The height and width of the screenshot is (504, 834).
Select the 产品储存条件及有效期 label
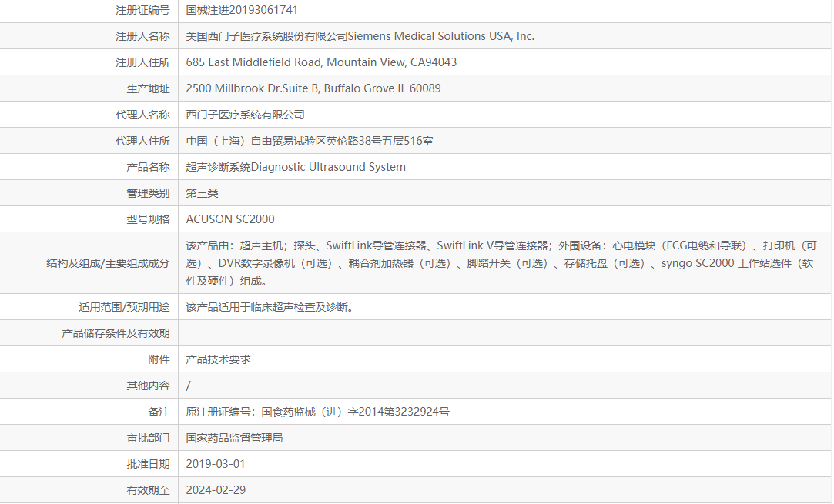(x=116, y=333)
